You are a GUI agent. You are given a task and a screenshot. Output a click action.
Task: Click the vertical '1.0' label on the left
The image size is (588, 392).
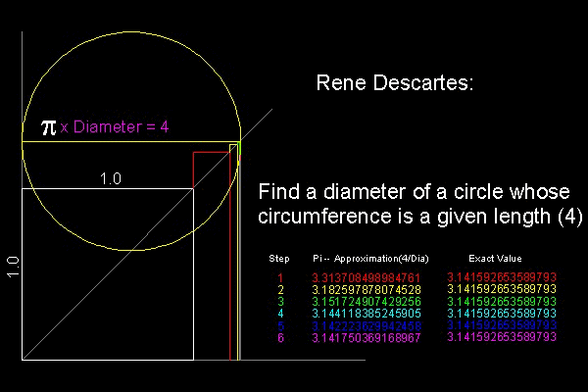click(11, 267)
